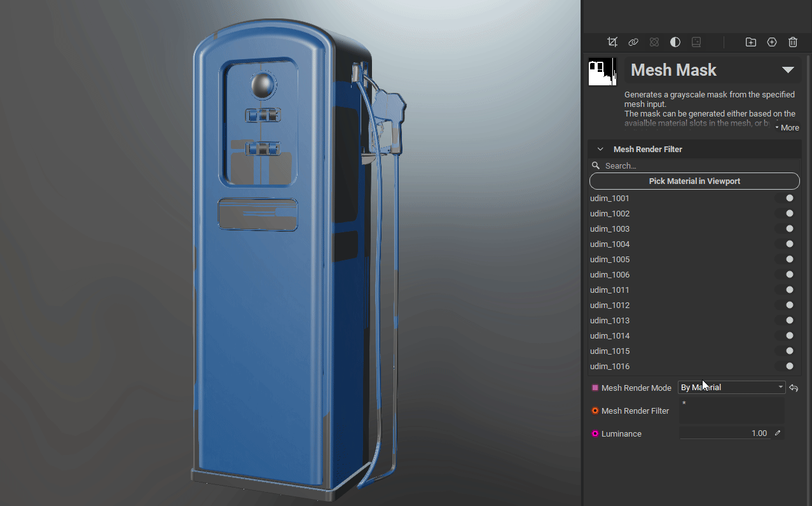Toggle the udim_1016 switch
The image size is (812, 506).
tap(785, 366)
